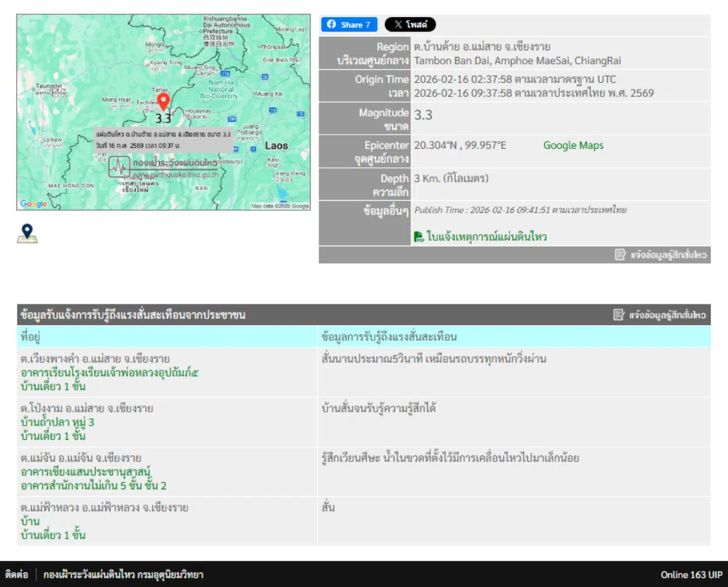Click the Facebook f logo on the Share button
Image resolution: width=728 pixels, height=587 pixels.
pyautogui.click(x=332, y=24)
